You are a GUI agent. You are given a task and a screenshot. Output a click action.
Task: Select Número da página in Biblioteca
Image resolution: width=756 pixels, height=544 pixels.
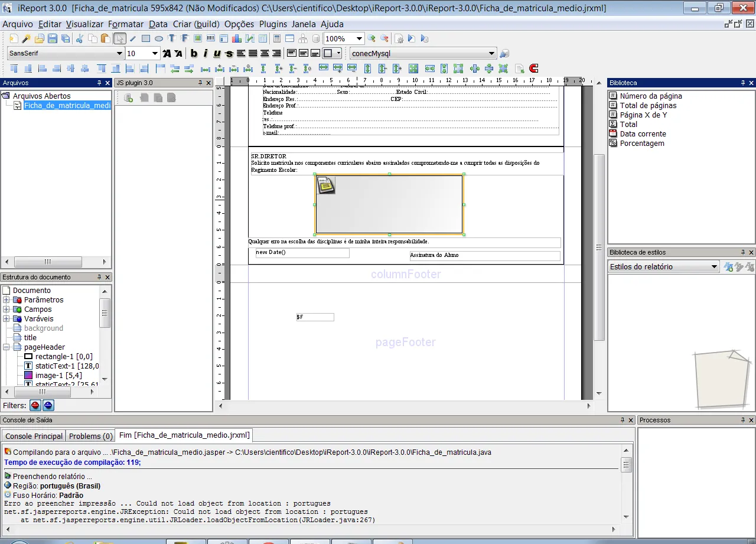pyautogui.click(x=650, y=96)
